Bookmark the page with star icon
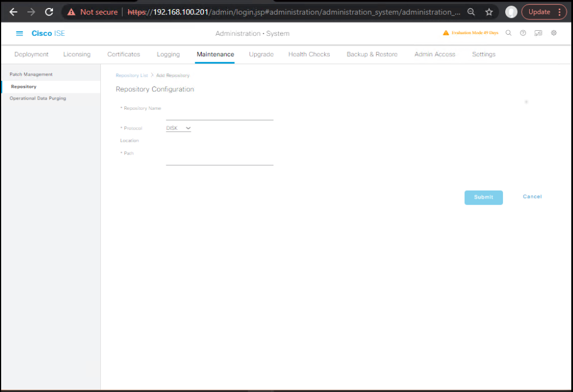 coord(489,12)
